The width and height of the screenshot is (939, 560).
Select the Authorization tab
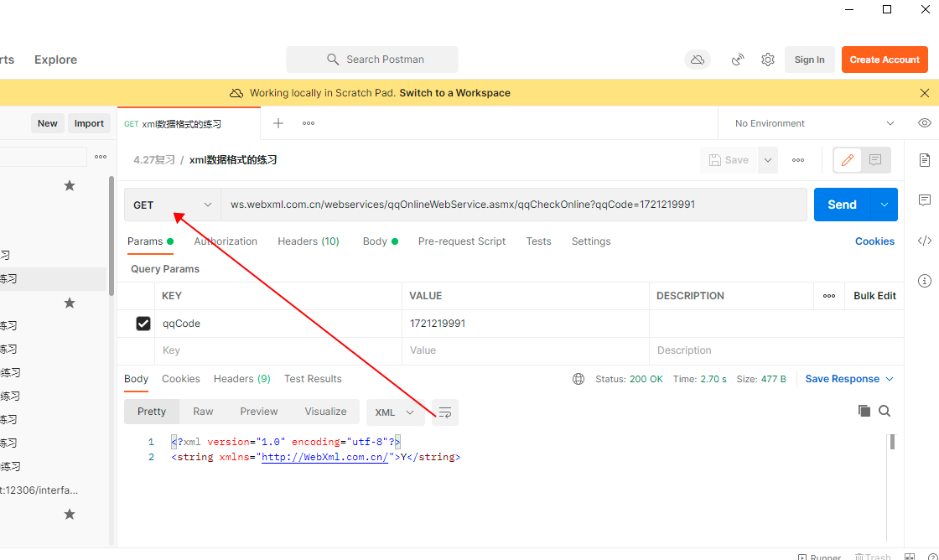[x=226, y=241]
